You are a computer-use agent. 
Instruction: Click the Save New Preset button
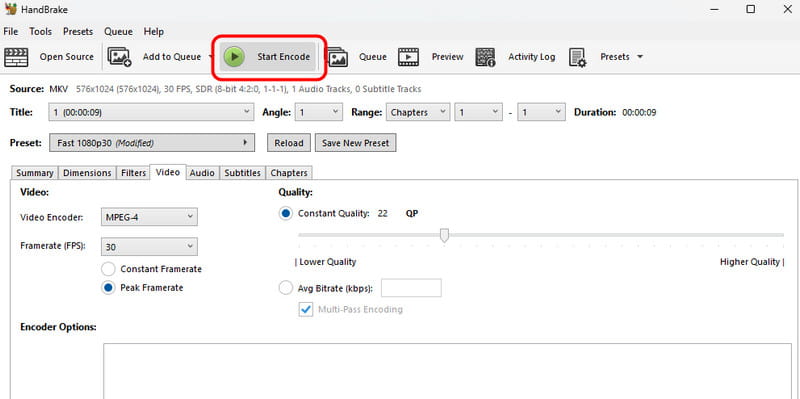click(x=355, y=143)
